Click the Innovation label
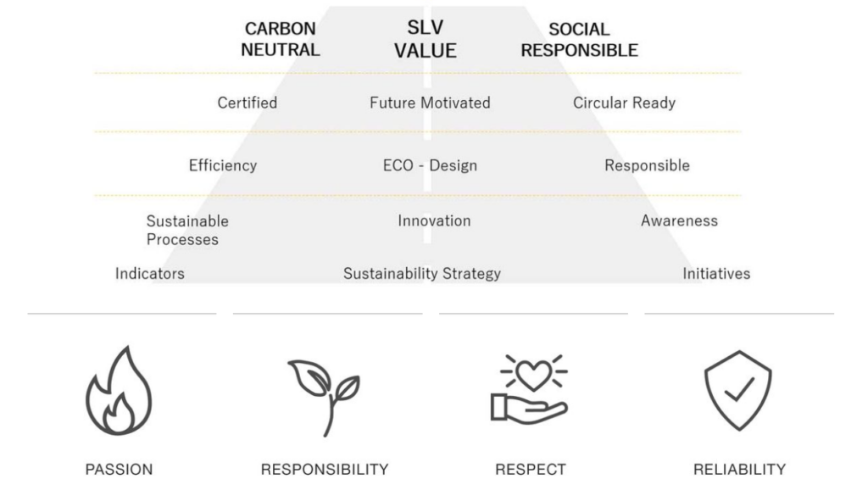 pos(435,220)
